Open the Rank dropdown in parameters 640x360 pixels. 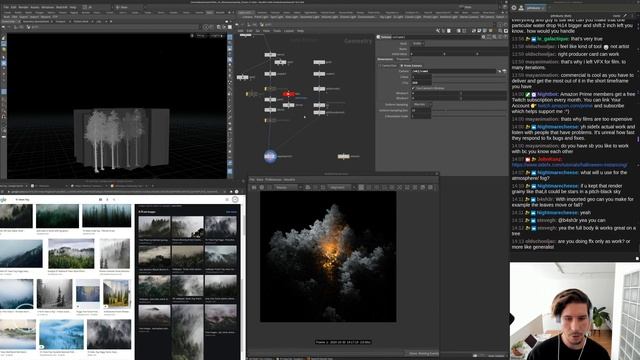[418, 43]
